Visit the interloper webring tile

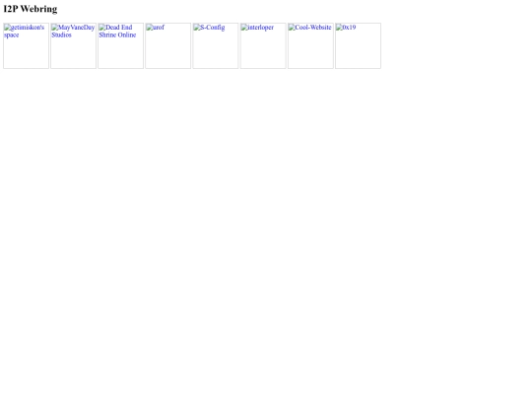coord(263,45)
